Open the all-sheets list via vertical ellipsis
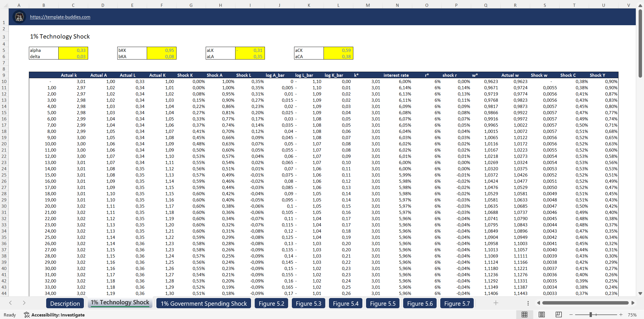The image size is (644, 319). pyautogui.click(x=528, y=303)
